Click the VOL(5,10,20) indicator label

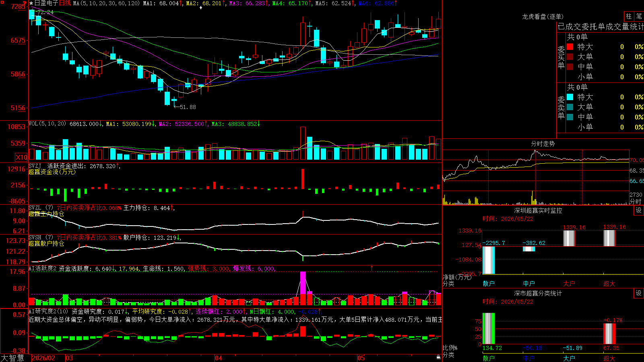point(47,124)
